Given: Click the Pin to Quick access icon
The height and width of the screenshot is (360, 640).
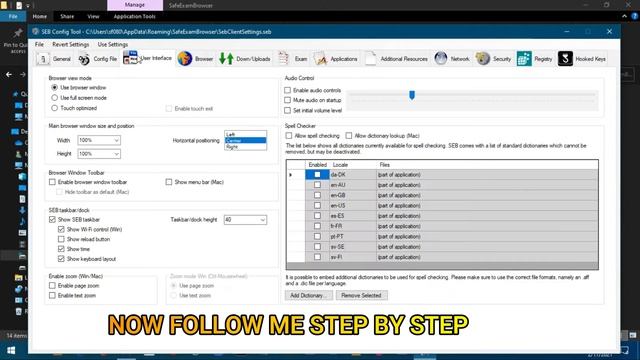Looking at the screenshot, I should [x=18, y=33].
